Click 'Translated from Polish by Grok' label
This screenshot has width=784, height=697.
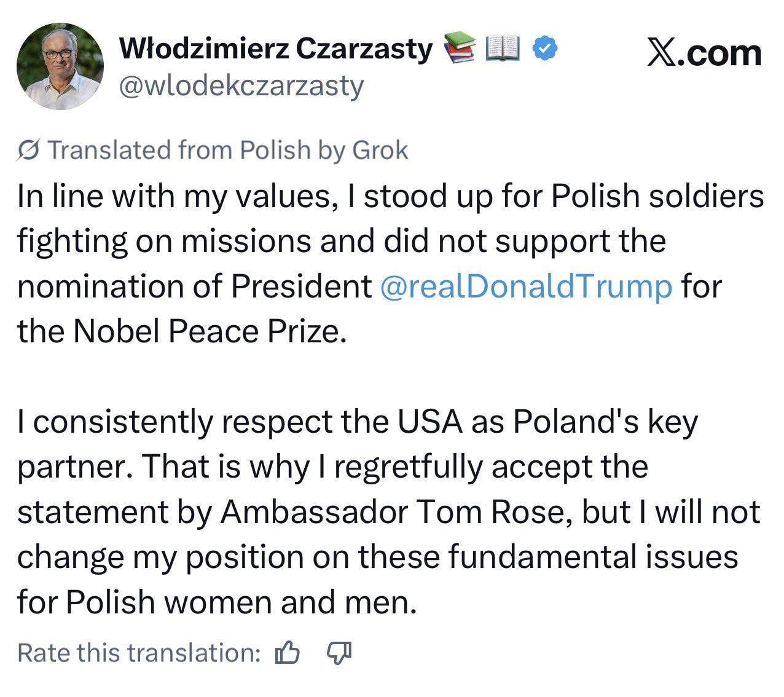227,150
